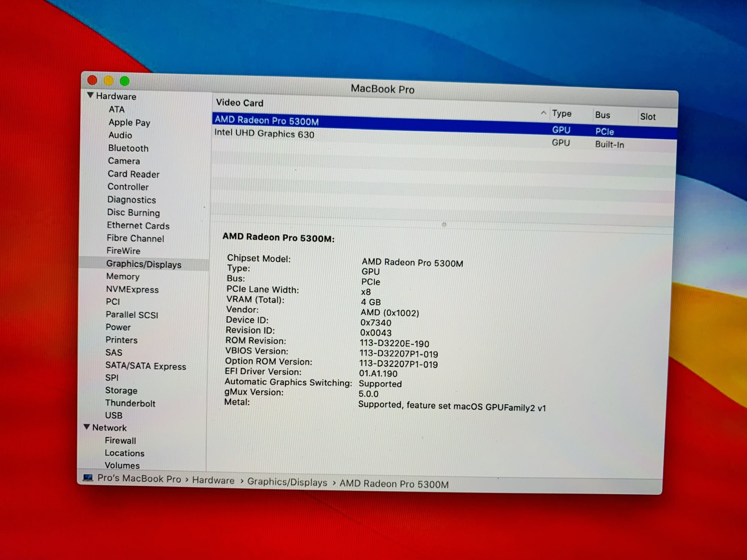Click the green zoom window button

125,81
